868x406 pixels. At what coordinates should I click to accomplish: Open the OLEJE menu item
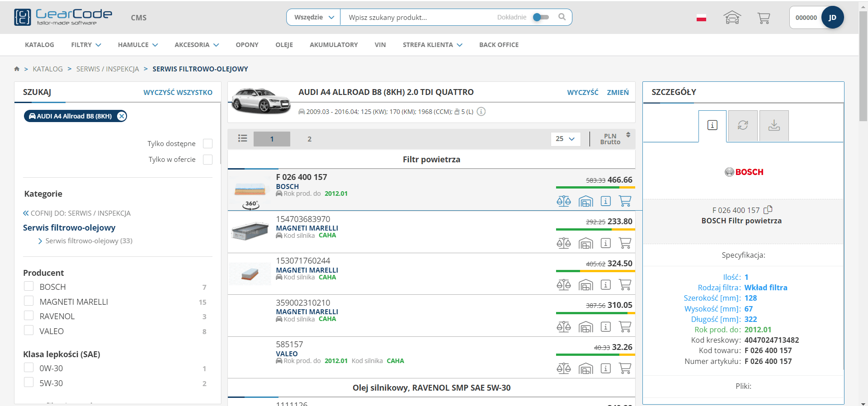(284, 45)
